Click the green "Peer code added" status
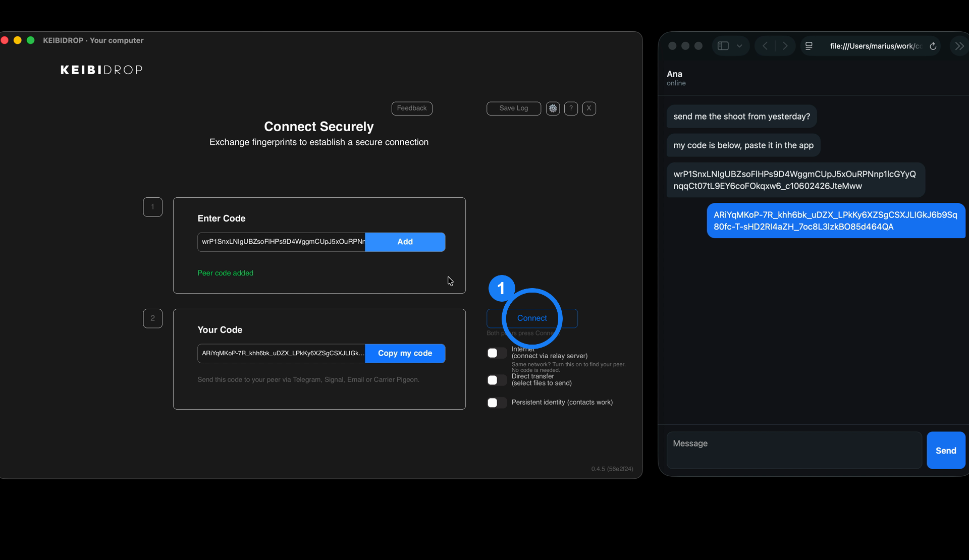The width and height of the screenshot is (969, 560). (226, 273)
